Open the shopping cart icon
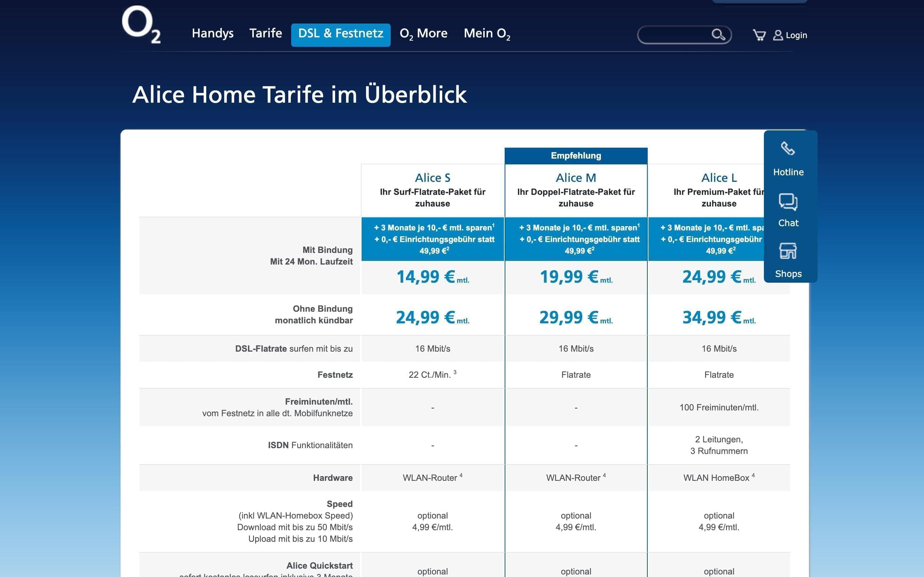 tap(759, 35)
